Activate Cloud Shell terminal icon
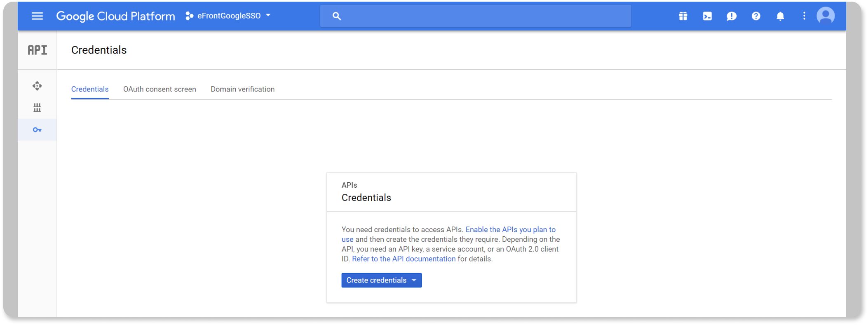 (x=707, y=16)
